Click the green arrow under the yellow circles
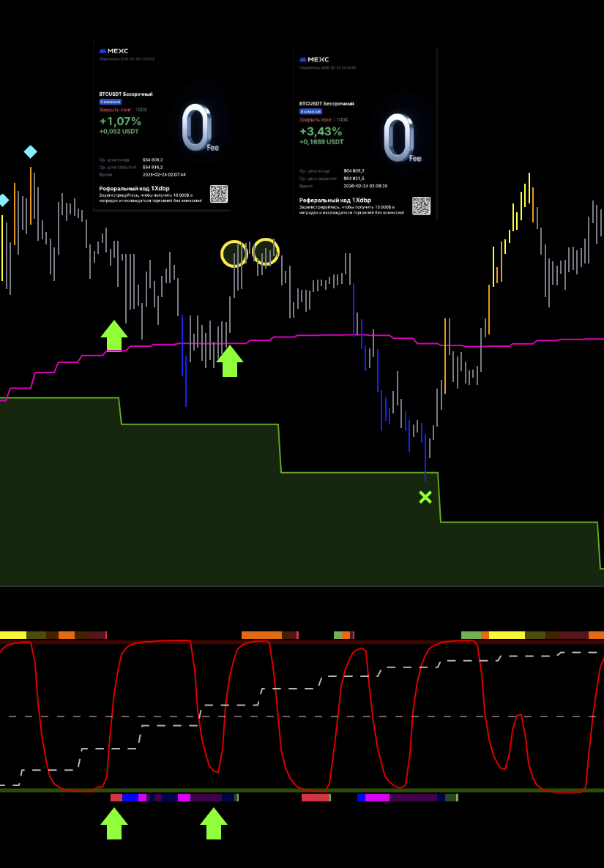This screenshot has height=868, width=604. click(230, 361)
